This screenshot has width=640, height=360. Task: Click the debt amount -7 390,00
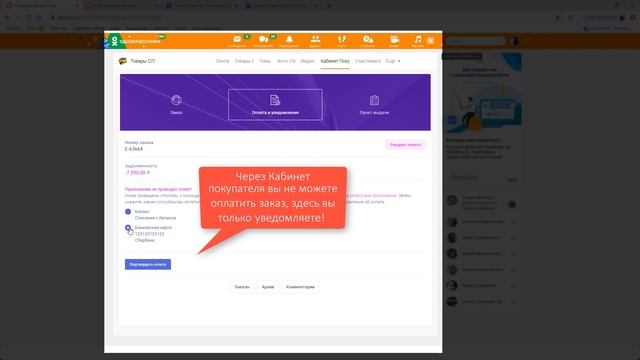(137, 173)
